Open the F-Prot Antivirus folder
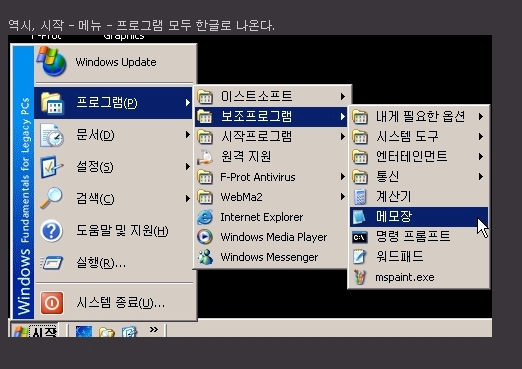The width and height of the screenshot is (522, 369). coord(271,177)
